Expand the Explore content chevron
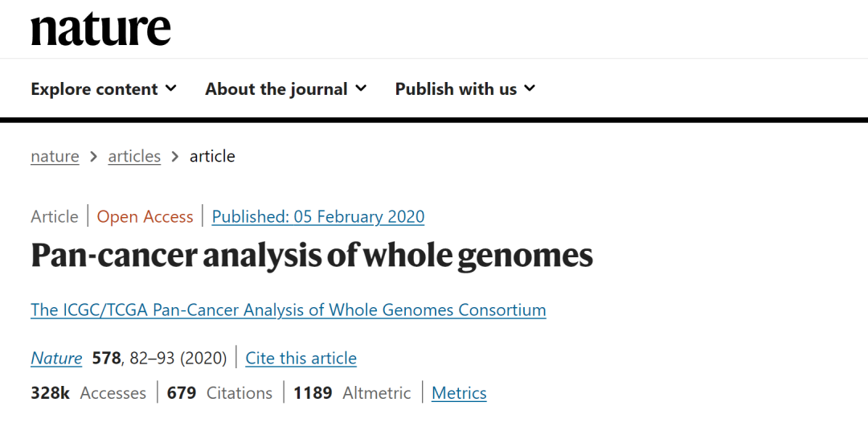 click(171, 88)
